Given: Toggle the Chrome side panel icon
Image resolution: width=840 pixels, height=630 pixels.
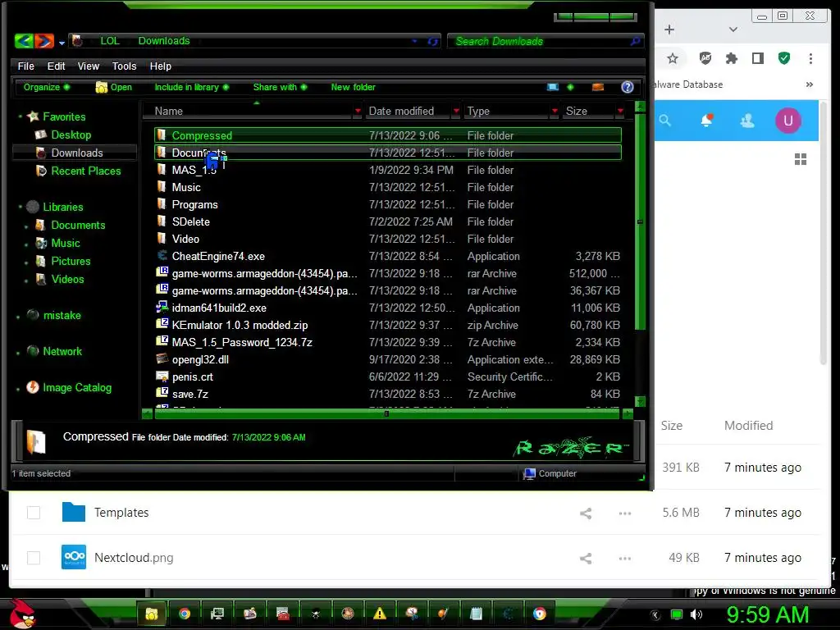Looking at the screenshot, I should click(x=757, y=58).
